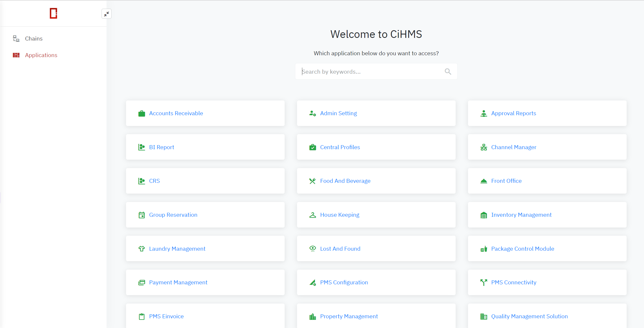Click the Front Office bell icon
The width and height of the screenshot is (644, 328).
[484, 181]
